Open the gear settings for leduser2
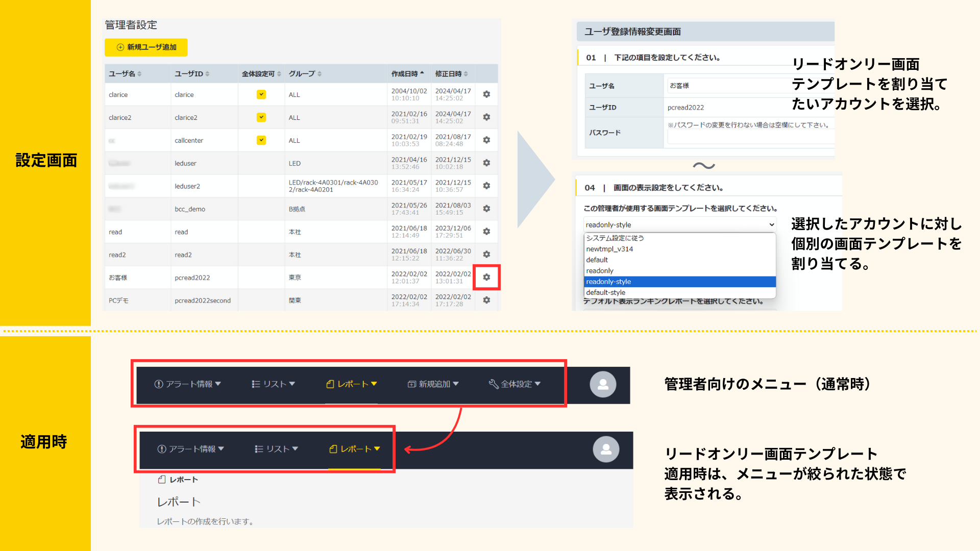This screenshot has height=551, width=980. tap(486, 186)
